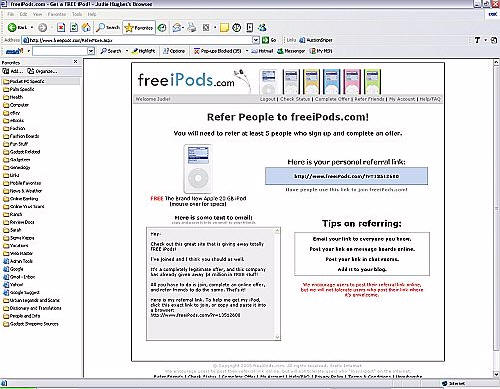The image size is (500, 389).
Task: Open the View menu
Action: 37,14
